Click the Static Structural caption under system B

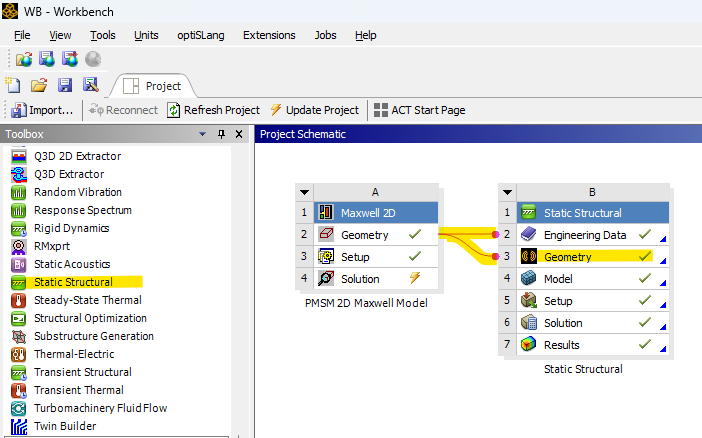583,369
